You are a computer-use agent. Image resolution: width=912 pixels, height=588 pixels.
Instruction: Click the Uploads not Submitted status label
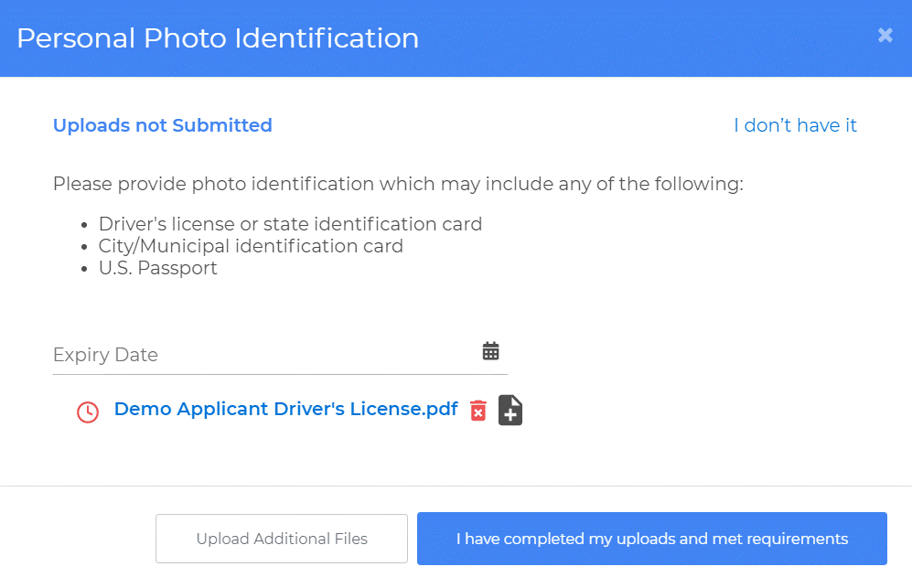click(x=162, y=125)
